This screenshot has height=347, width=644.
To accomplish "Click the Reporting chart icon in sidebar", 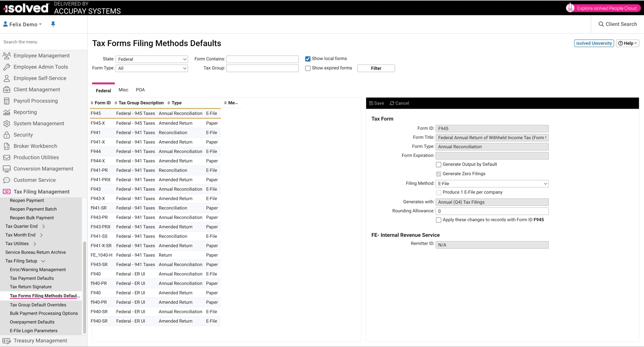I will [7, 112].
